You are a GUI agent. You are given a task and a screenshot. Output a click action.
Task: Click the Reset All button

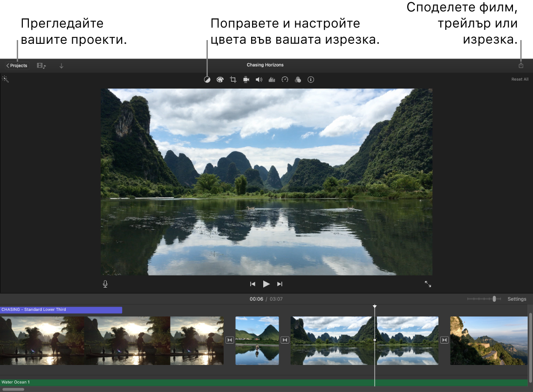[519, 79]
